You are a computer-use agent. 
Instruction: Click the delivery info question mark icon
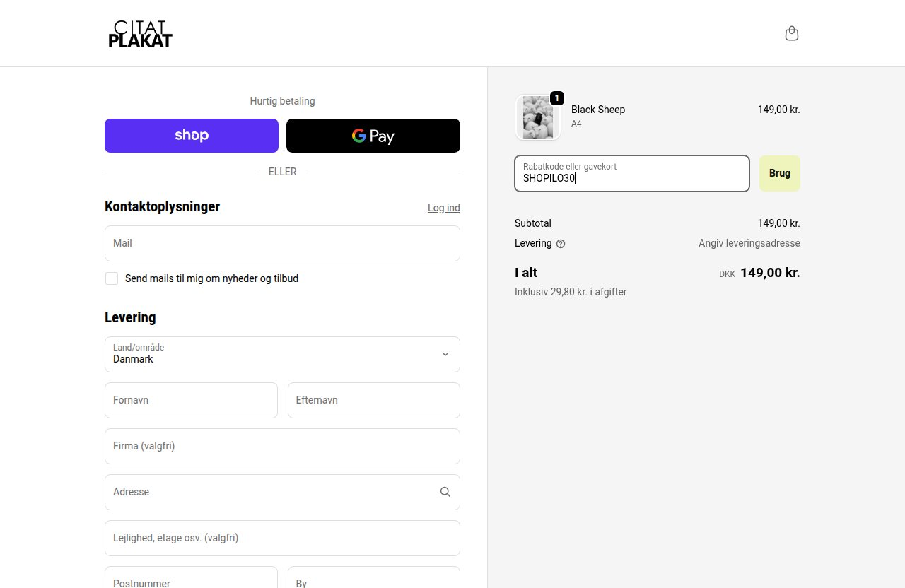click(x=561, y=244)
